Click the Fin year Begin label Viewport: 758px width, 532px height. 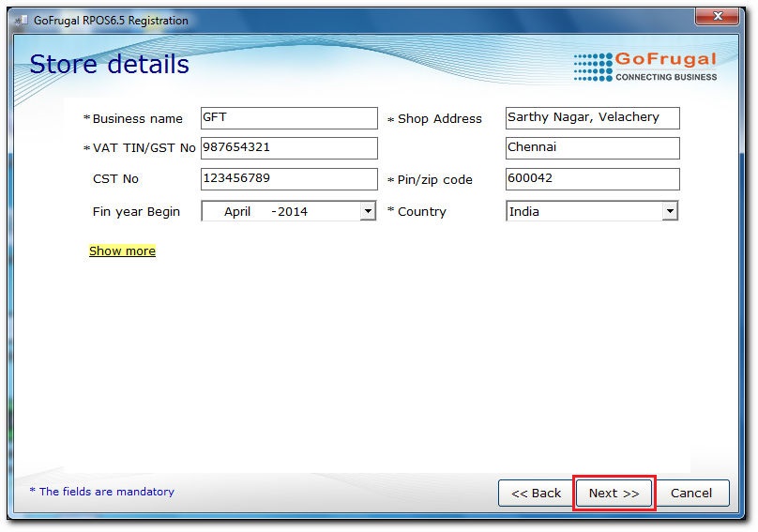[x=136, y=212]
